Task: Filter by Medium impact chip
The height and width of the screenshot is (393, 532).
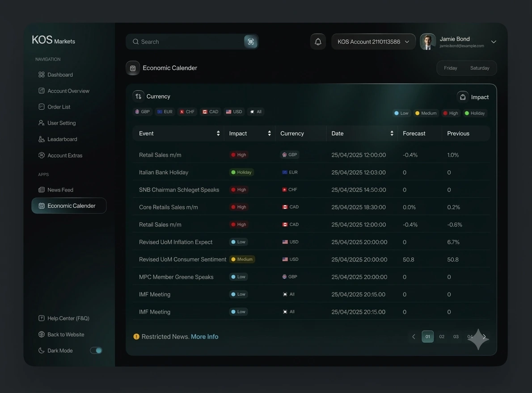Action: [x=426, y=113]
